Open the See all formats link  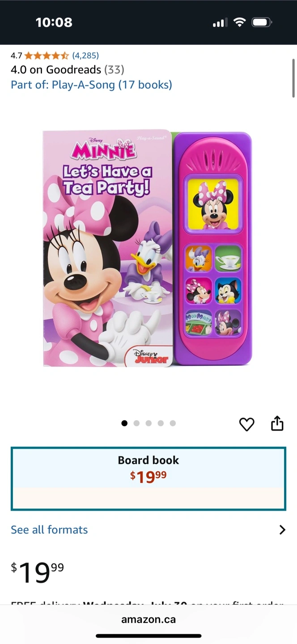coord(49,530)
